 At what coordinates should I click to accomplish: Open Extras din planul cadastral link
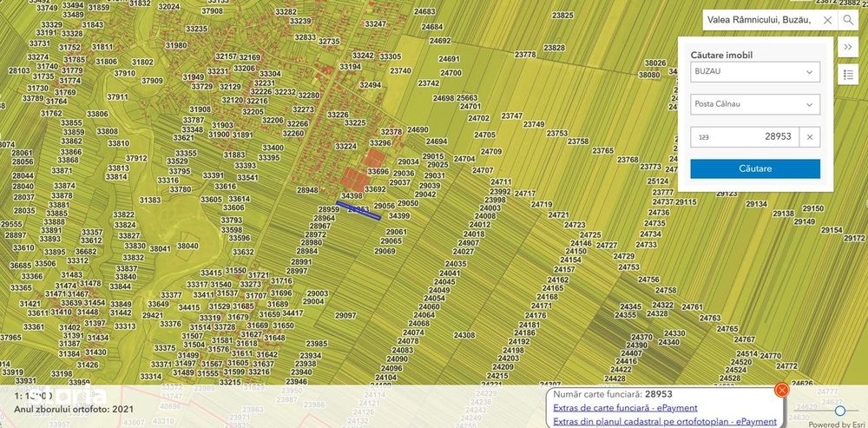(665, 422)
